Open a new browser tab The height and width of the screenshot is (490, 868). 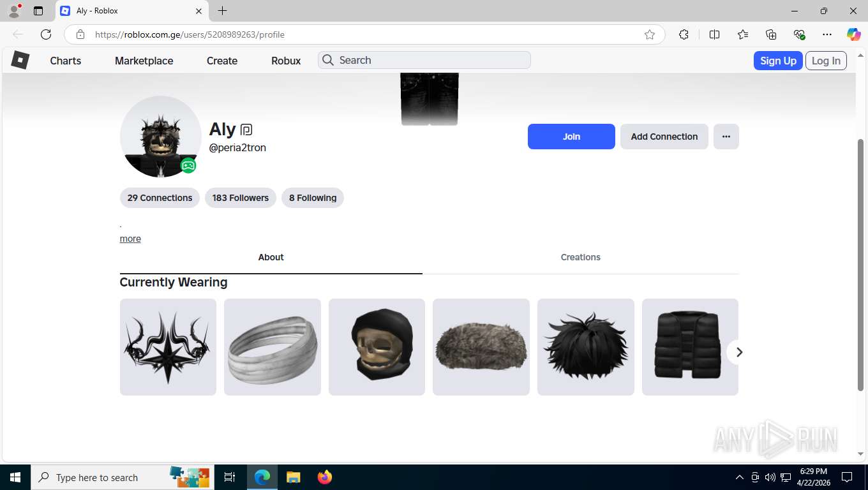[x=222, y=11]
